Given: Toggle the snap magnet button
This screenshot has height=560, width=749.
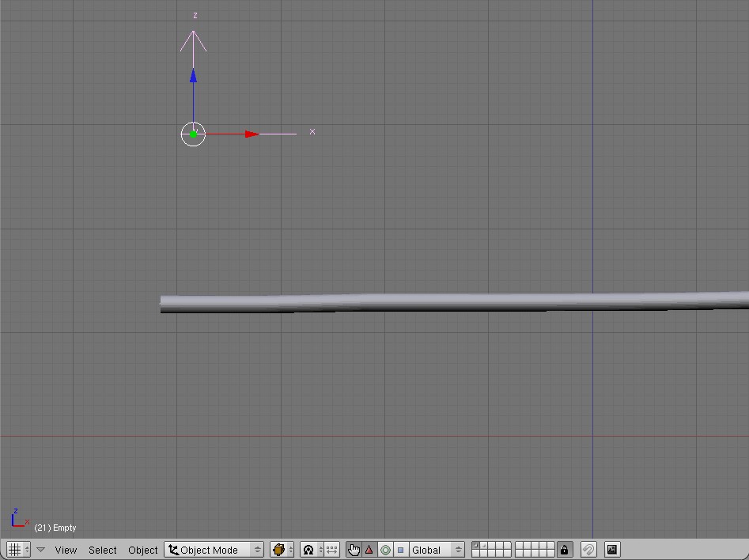Looking at the screenshot, I should point(588,550).
